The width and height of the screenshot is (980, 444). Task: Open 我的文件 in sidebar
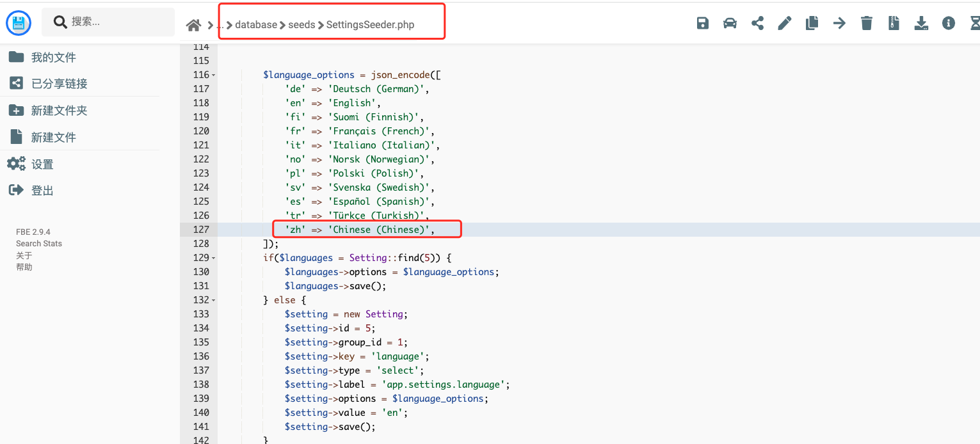click(54, 58)
